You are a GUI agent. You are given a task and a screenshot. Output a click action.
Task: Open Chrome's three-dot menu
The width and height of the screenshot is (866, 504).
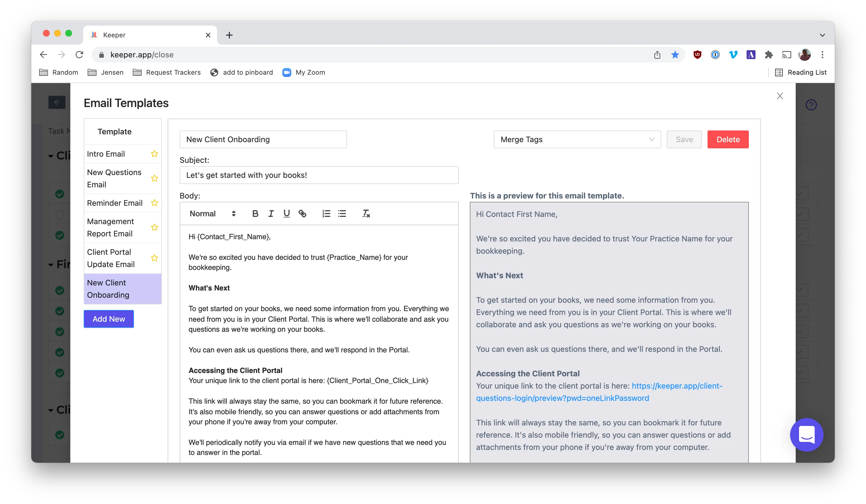[x=822, y=55]
